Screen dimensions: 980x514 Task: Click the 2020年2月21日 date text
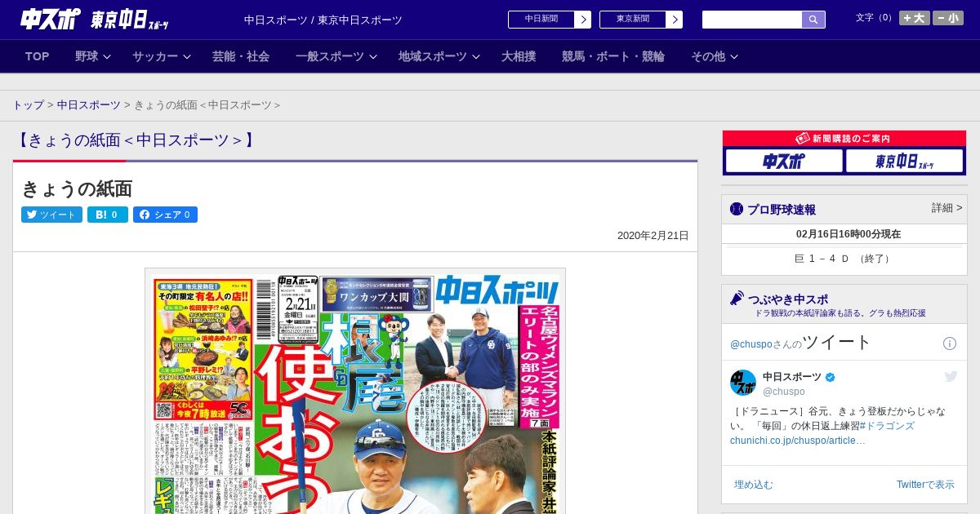tap(653, 236)
